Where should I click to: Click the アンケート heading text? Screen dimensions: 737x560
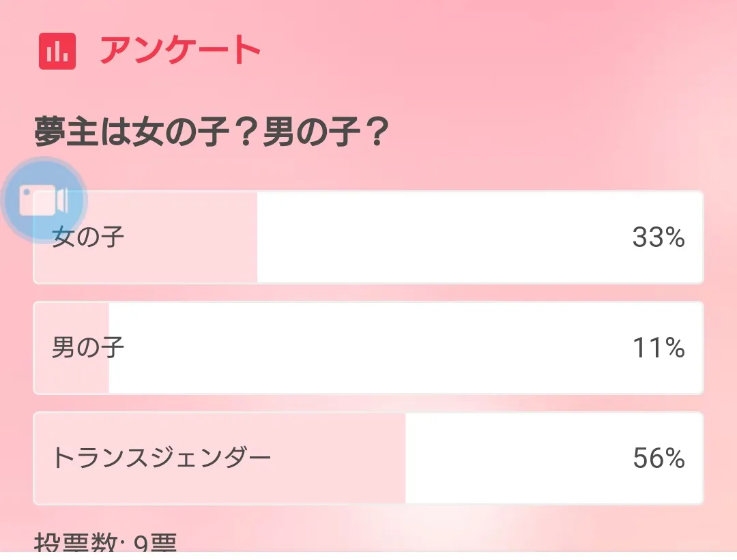(x=181, y=51)
